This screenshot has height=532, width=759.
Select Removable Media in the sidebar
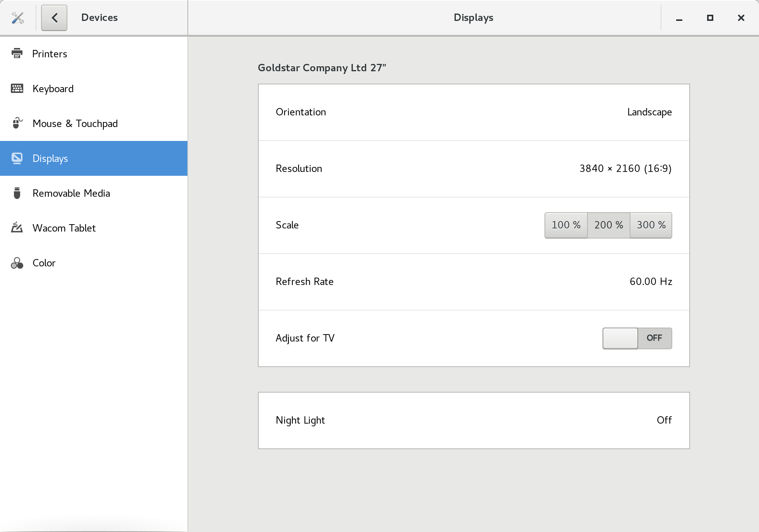click(x=71, y=193)
